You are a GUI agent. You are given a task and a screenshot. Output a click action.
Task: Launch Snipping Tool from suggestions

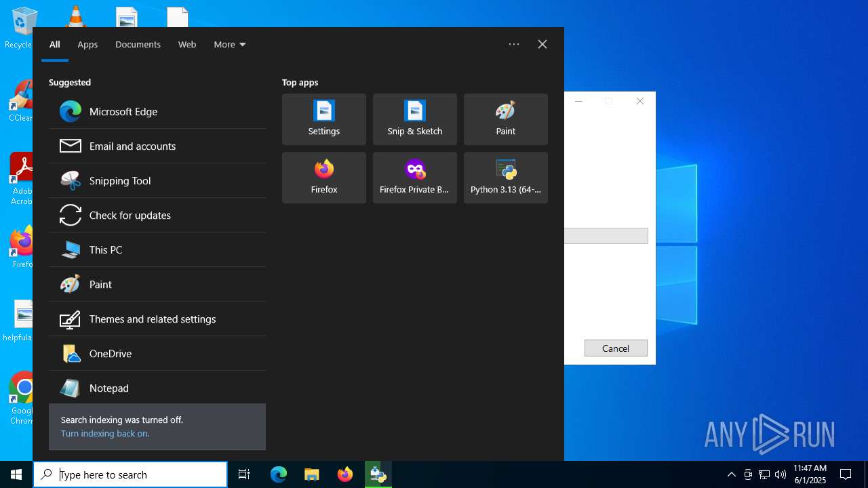157,181
